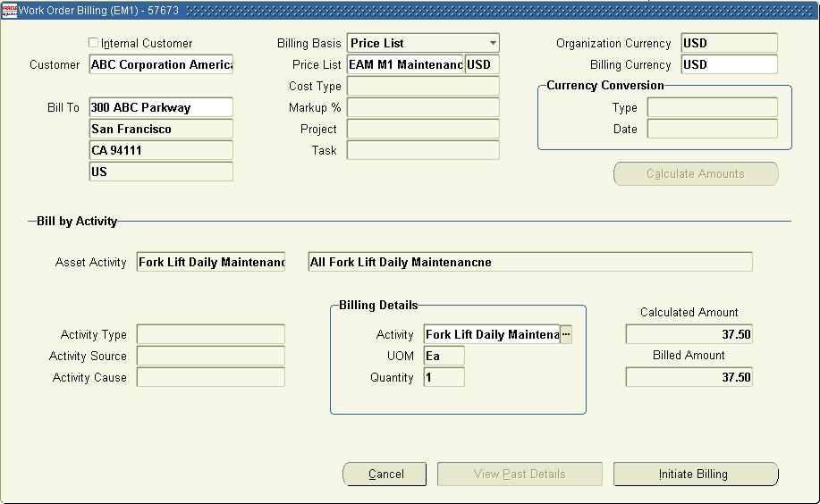Screen dimensions: 820x504
Task: Click the US country field
Action: tap(161, 172)
